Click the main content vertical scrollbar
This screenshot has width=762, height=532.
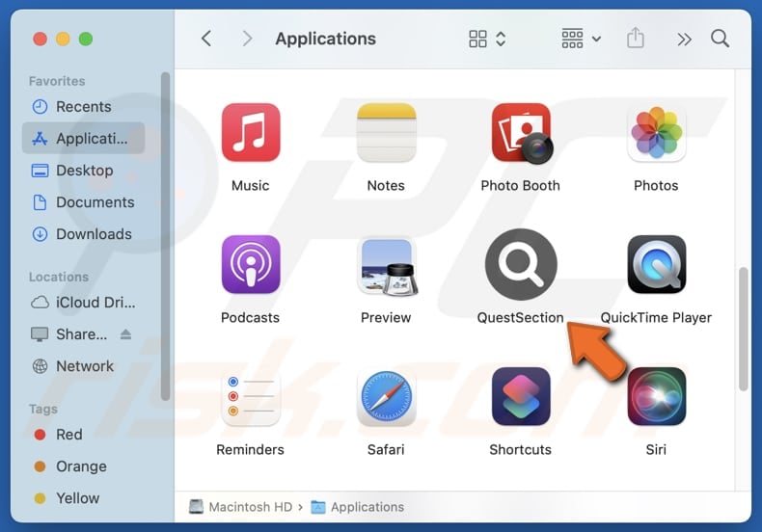coord(743,329)
